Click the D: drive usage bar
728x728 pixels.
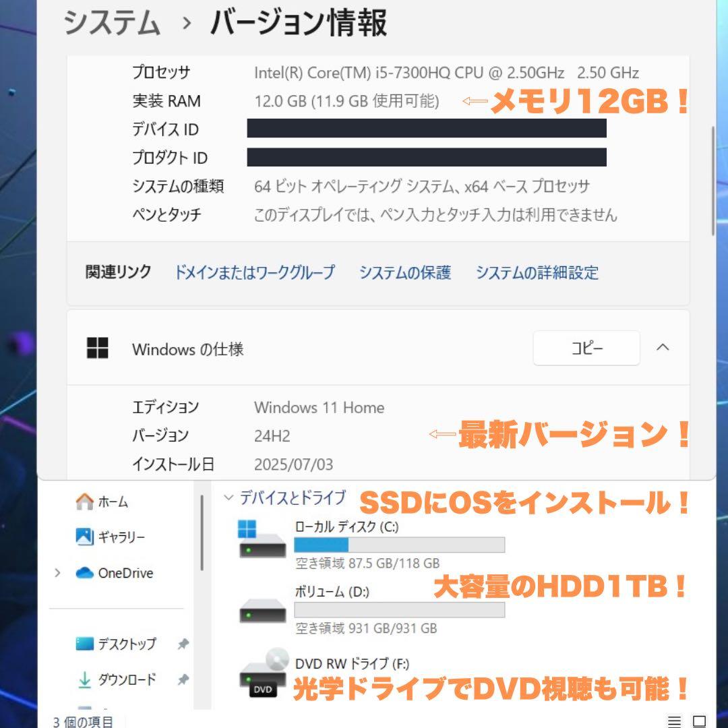point(399,610)
